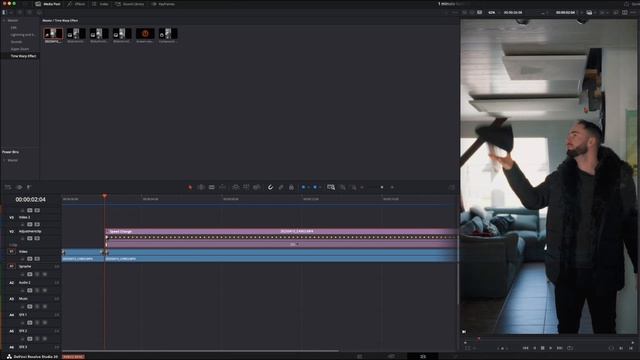Click the timeline playhead marker
Image resolution: width=640 pixels, height=360 pixels.
(x=104, y=196)
